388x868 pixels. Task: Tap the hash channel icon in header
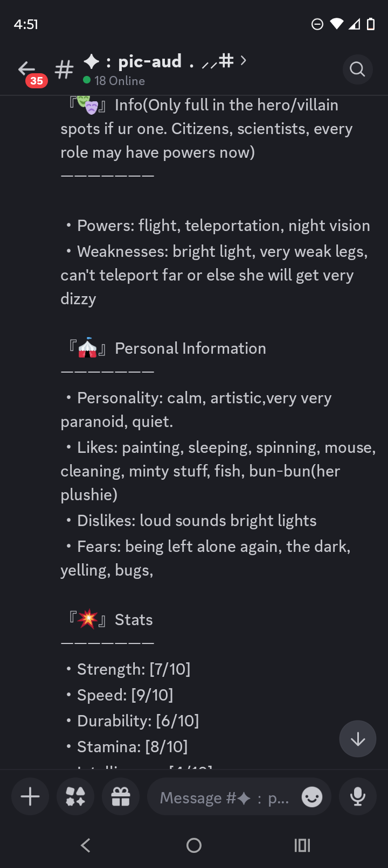[64, 70]
